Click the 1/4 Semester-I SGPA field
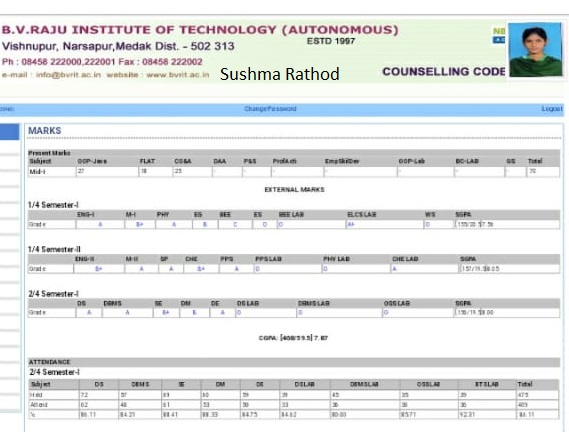569x432 pixels. 507,224
